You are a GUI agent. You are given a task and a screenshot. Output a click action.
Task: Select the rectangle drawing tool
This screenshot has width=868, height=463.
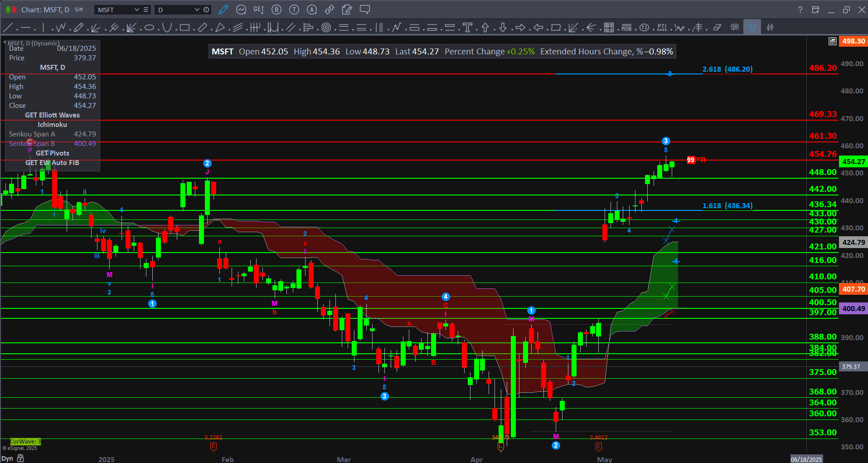[184, 28]
